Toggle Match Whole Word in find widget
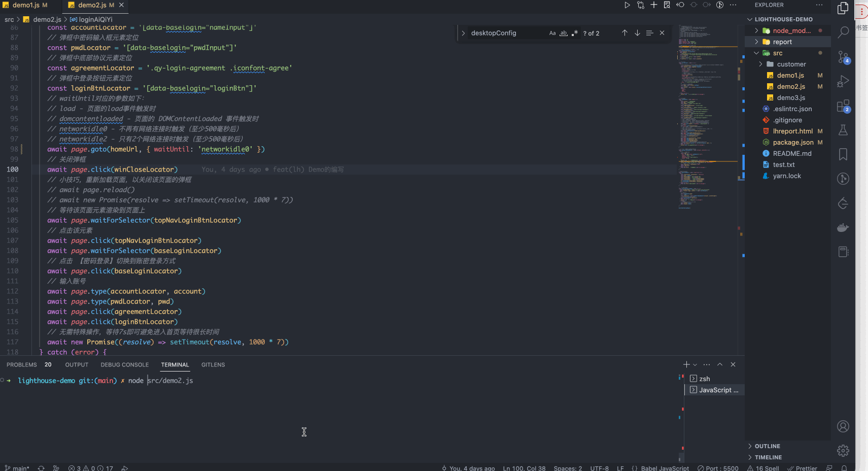Viewport: 868px width, 471px height. pos(564,33)
